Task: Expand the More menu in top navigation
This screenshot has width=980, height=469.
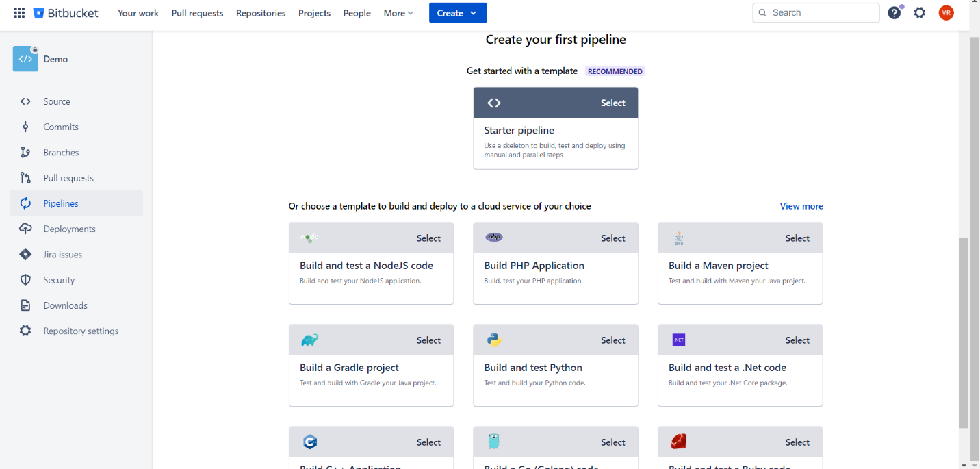Action: pyautogui.click(x=398, y=13)
